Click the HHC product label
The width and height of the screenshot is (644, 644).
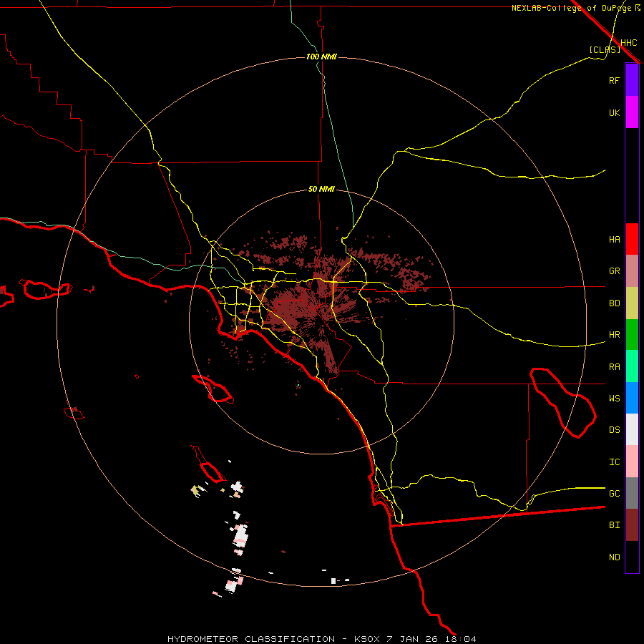click(x=628, y=43)
